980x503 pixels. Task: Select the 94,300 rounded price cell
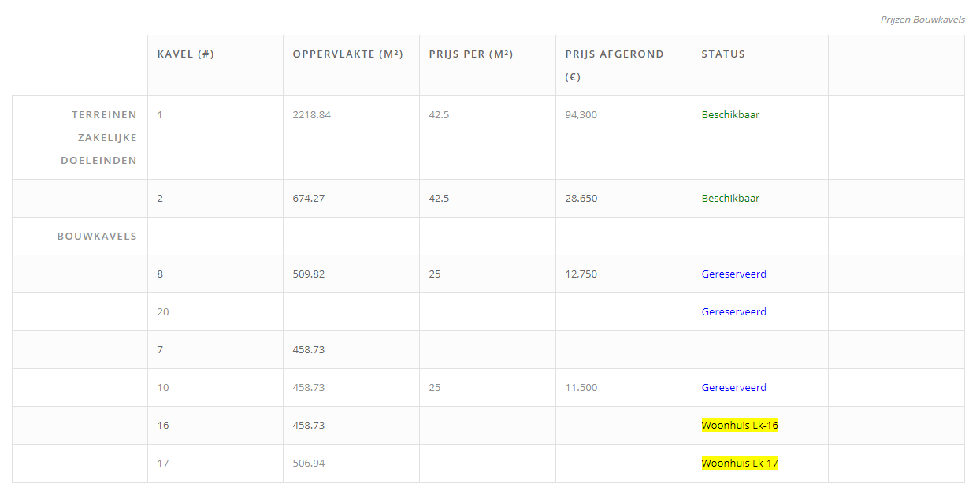581,115
